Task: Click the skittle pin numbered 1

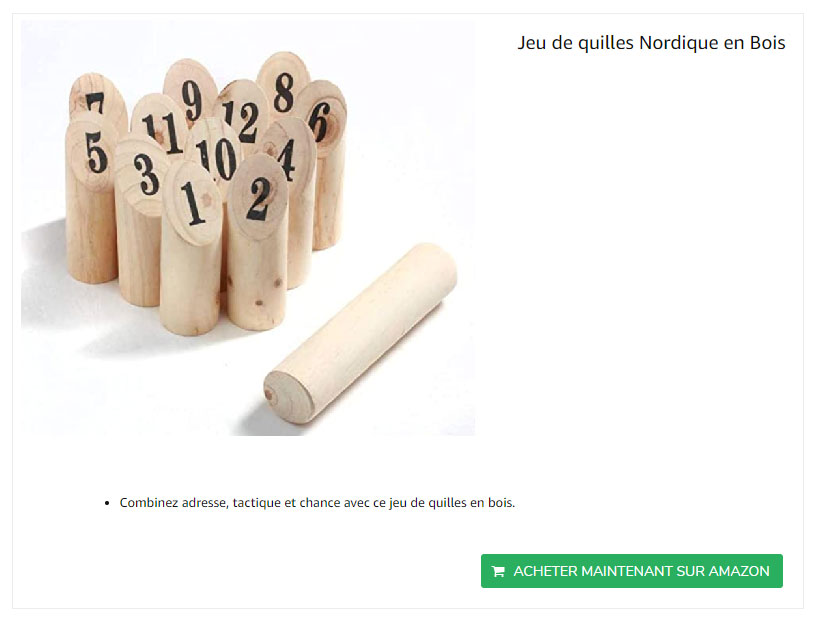Action: (191, 246)
